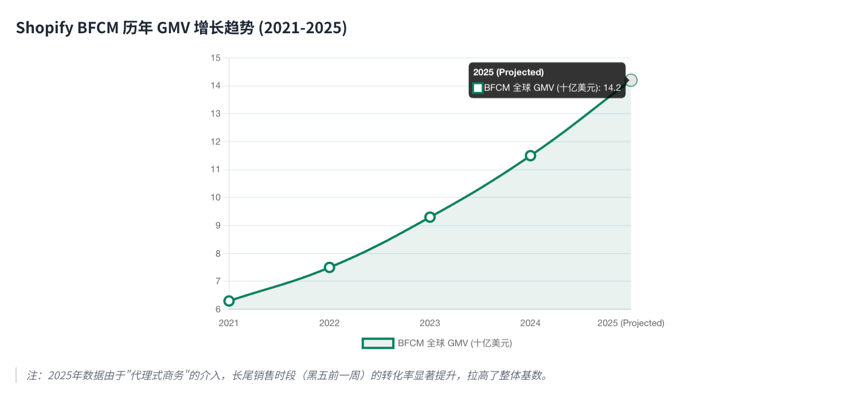Click the tooltip title 2025 (Projected)
This screenshot has height=393, width=868.
509,72
